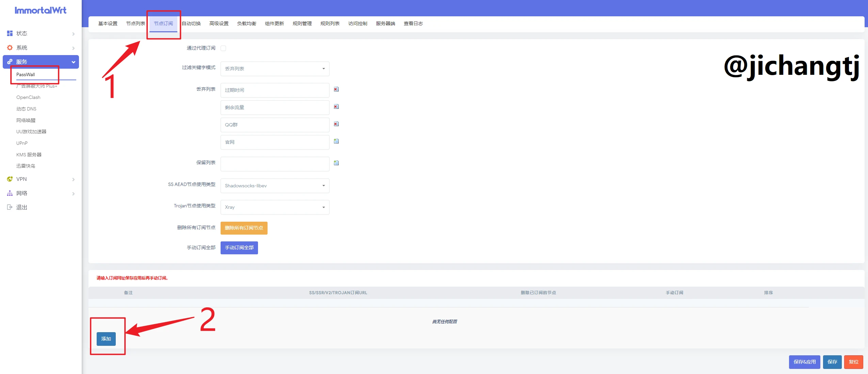Toggle the 通过代理订阅 checkbox

[223, 48]
